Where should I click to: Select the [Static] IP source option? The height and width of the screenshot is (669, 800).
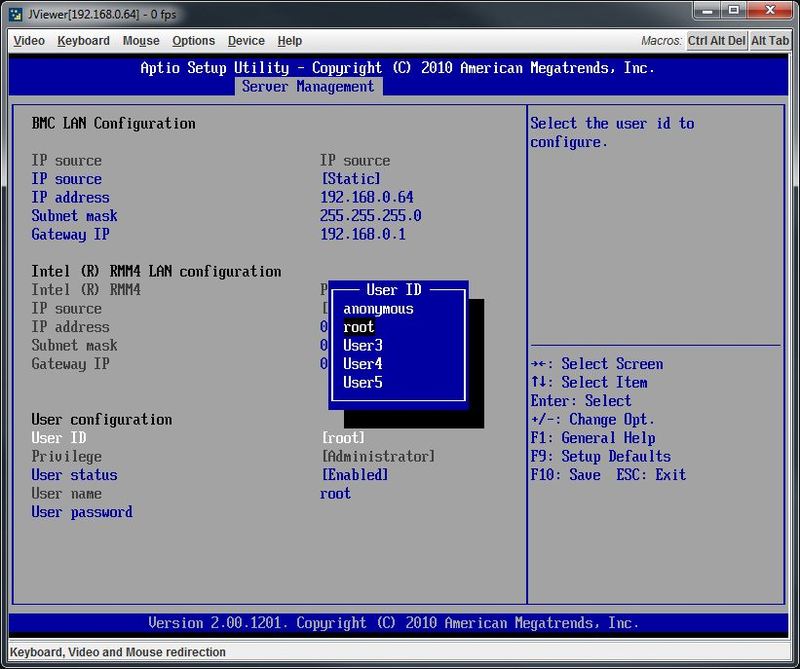[x=351, y=179]
